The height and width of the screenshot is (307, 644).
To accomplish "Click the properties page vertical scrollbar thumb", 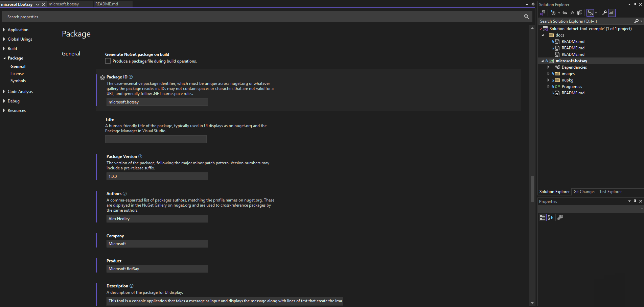I will [532, 189].
